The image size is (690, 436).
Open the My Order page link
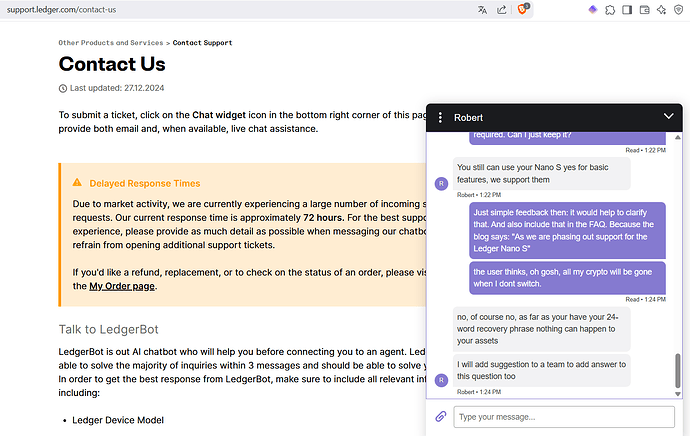[x=122, y=286]
